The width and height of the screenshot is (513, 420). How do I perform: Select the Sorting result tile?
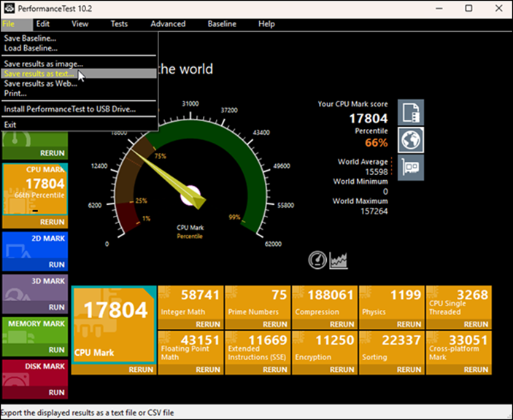(392, 348)
